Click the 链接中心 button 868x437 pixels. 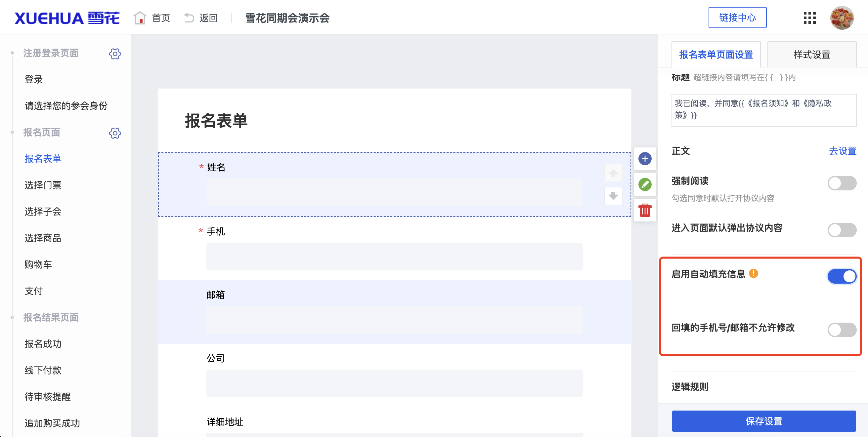tap(737, 18)
